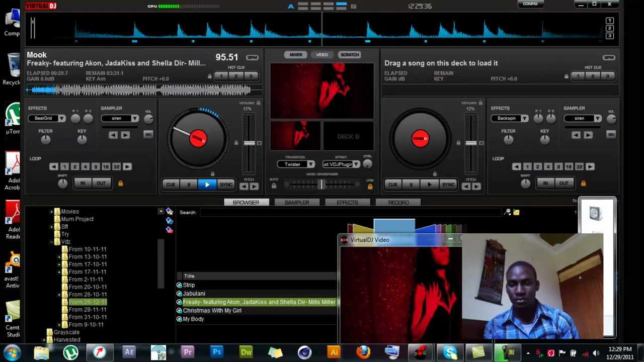Nudge left deck pitch down arrow
This screenshot has width=644, height=362.
click(244, 187)
